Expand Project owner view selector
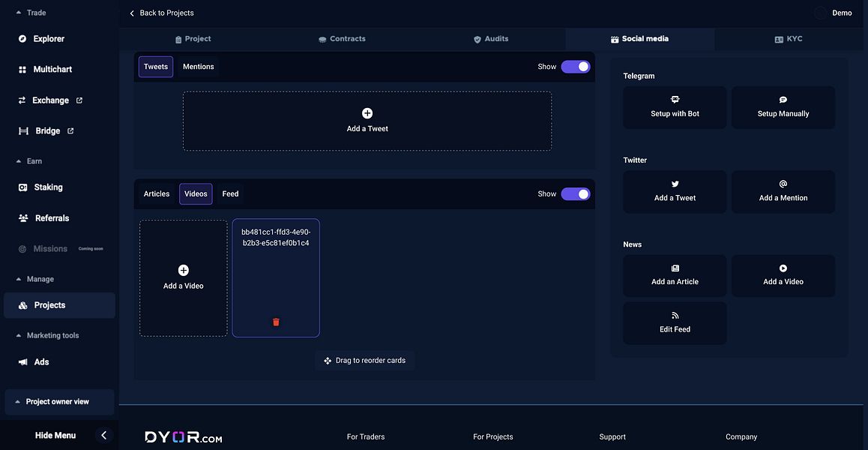 (x=59, y=402)
